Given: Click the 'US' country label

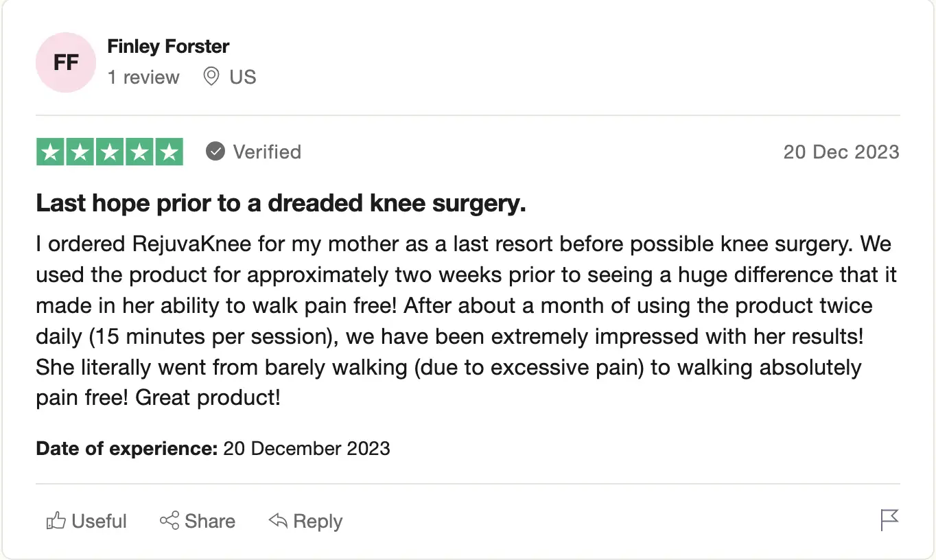Looking at the screenshot, I should tap(243, 77).
